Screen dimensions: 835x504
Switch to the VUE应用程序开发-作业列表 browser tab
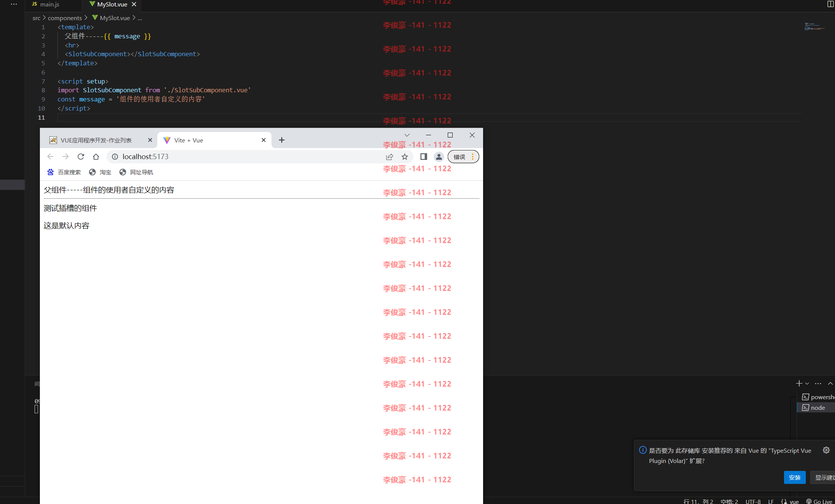pos(96,140)
